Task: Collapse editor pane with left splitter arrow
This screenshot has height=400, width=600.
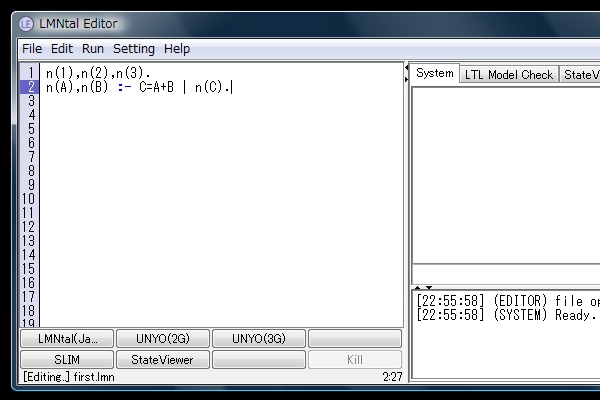Action: (x=406, y=68)
